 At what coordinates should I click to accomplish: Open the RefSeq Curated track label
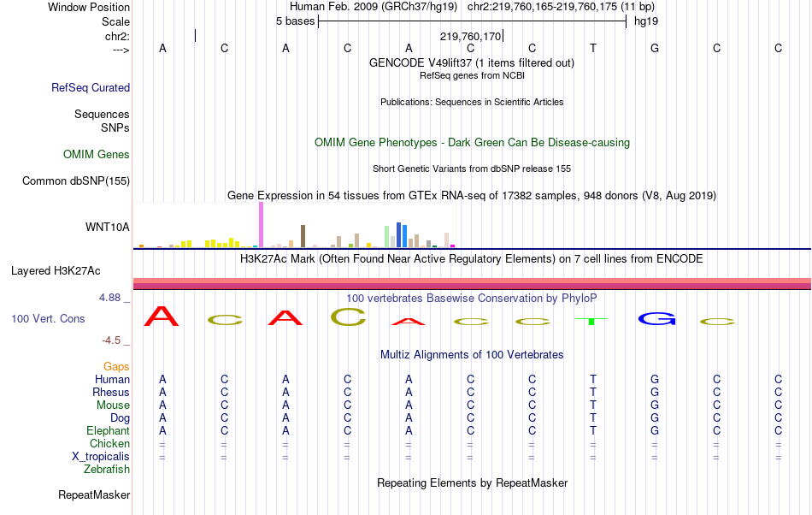tap(91, 87)
